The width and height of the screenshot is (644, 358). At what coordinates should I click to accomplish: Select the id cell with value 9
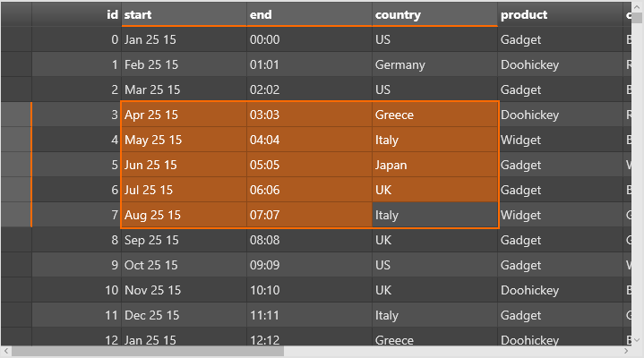click(x=76, y=265)
